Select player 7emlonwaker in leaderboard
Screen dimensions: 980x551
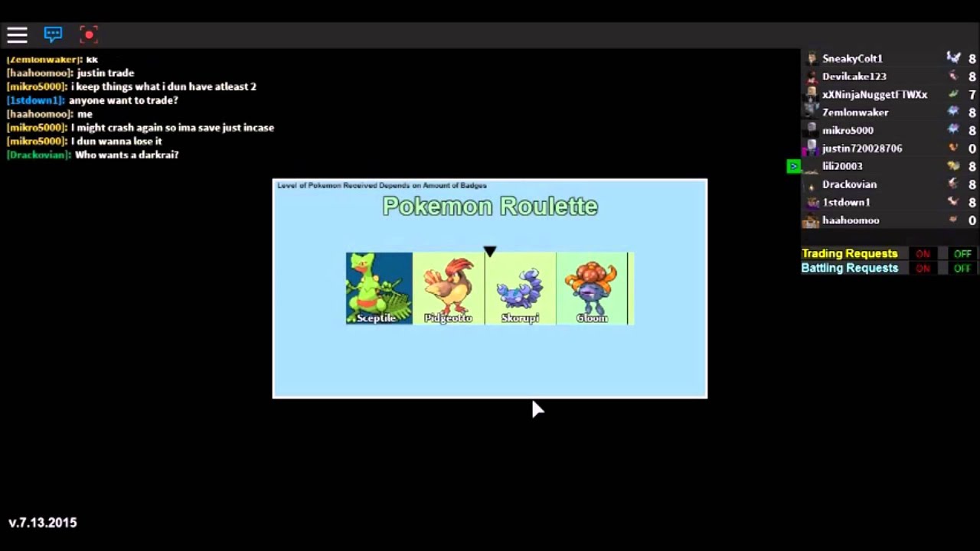click(x=855, y=112)
